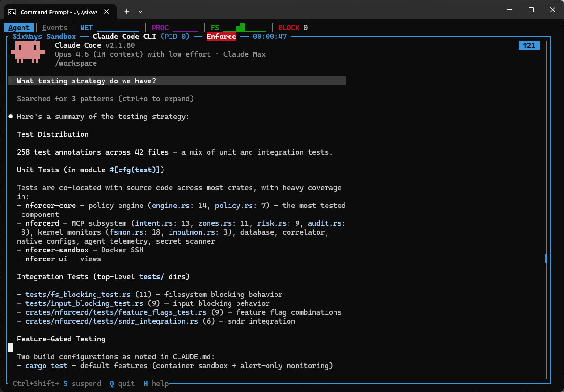Viewport: 564px width, 392px height.
Task: Click the cargo test link
Action: click(46, 365)
